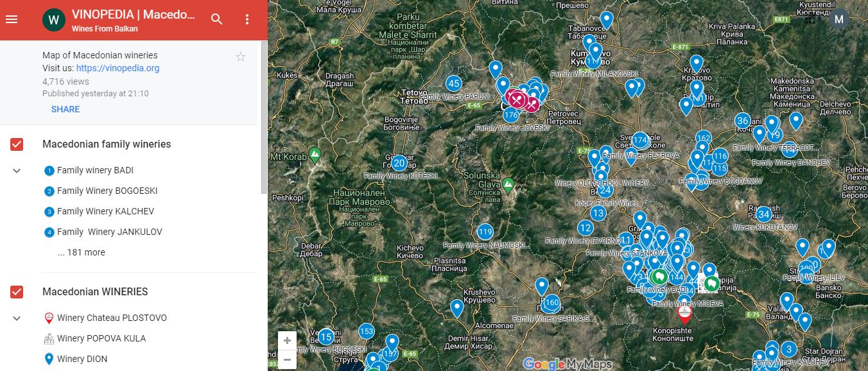Select map marker numbered 119
The image size is (868, 371).
[485, 232]
